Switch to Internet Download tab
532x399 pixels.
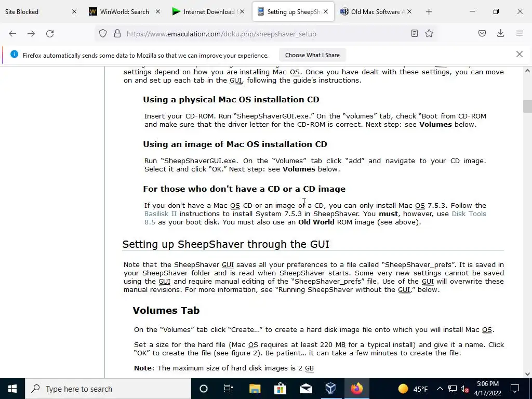click(x=209, y=12)
